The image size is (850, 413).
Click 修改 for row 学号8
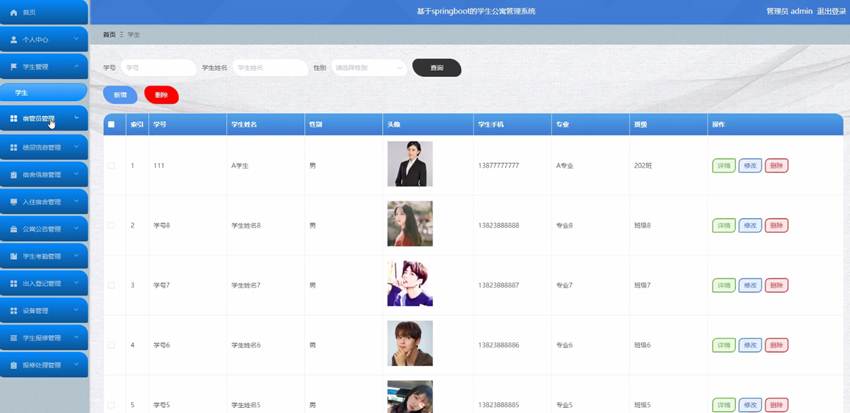pyautogui.click(x=750, y=225)
